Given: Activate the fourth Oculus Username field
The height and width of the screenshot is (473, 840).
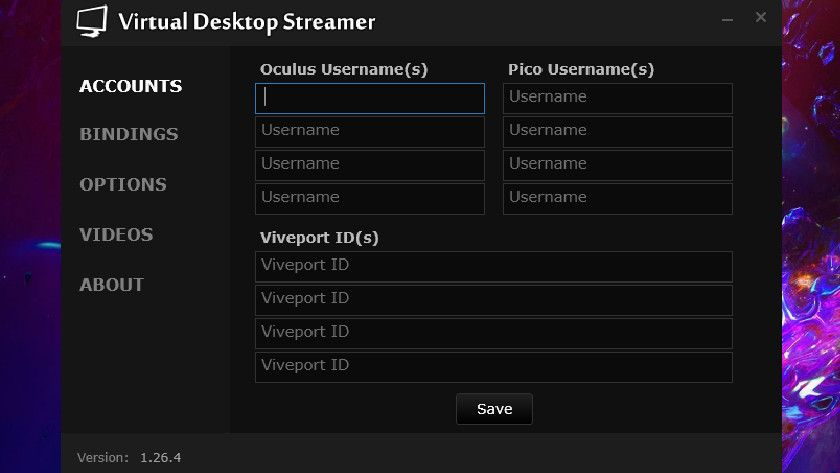Looking at the screenshot, I should pyautogui.click(x=370, y=198).
